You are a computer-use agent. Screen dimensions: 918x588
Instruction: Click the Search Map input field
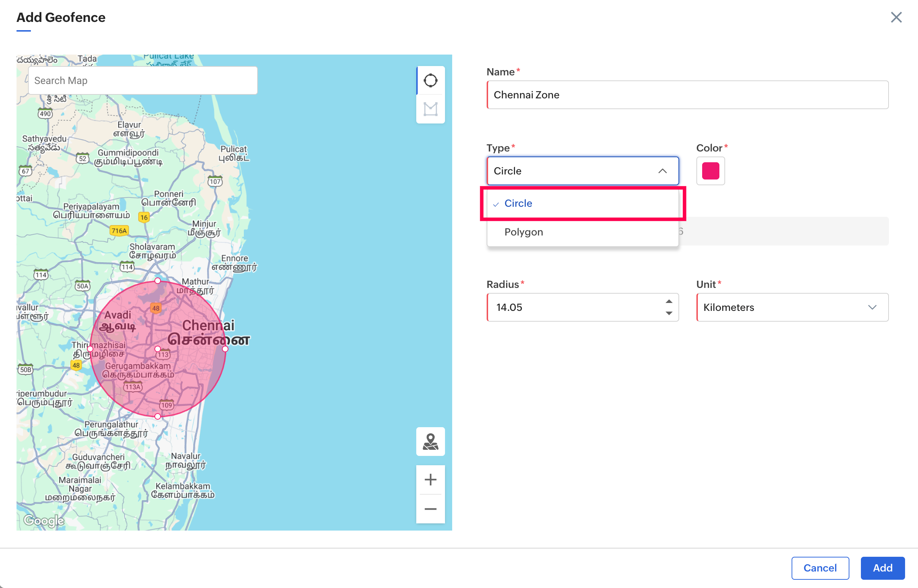[143, 80]
